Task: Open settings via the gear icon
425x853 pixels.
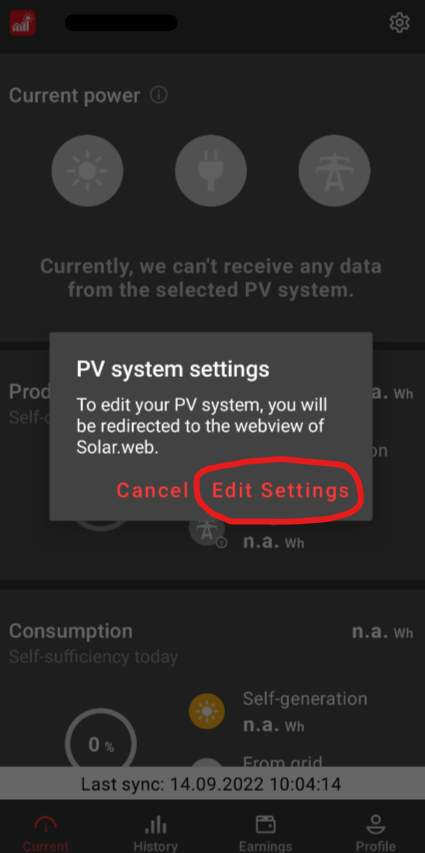Action: coord(399,23)
